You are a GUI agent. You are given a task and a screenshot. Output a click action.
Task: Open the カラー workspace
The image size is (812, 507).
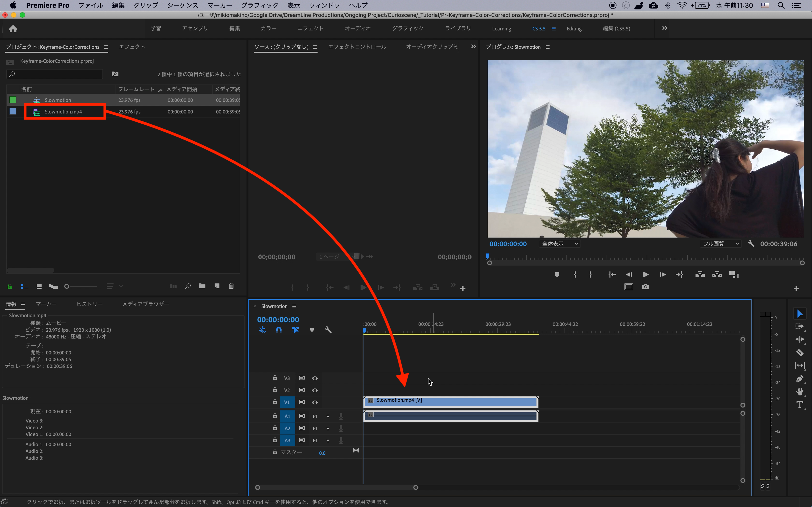(x=268, y=28)
